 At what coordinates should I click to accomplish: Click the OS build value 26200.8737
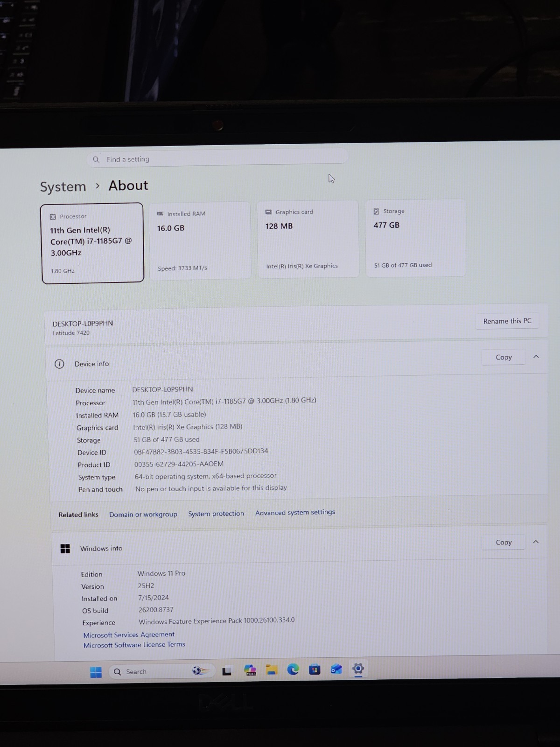pos(156,610)
